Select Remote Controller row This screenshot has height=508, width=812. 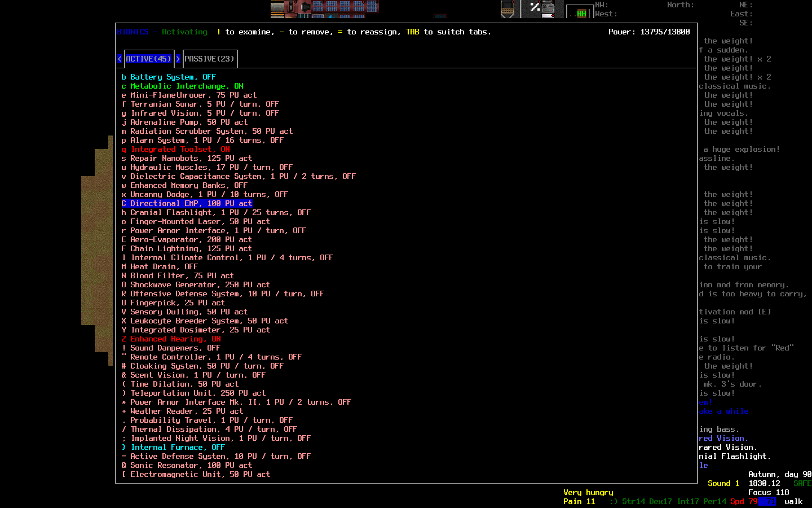pyautogui.click(x=211, y=357)
